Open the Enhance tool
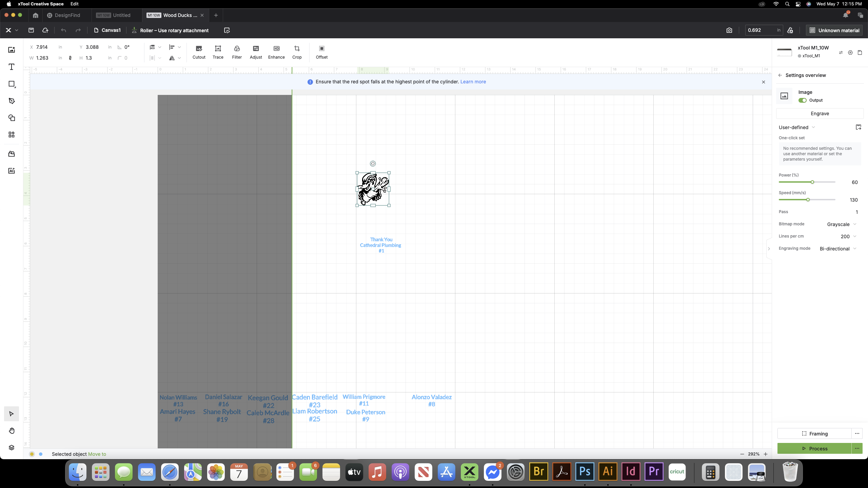Screen dimensions: 868x488 tap(276, 52)
